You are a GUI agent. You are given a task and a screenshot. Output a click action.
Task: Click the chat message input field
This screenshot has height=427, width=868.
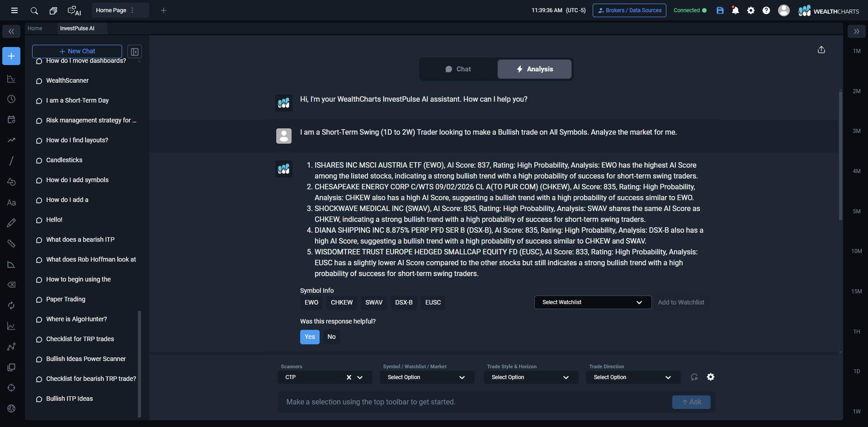(475, 402)
